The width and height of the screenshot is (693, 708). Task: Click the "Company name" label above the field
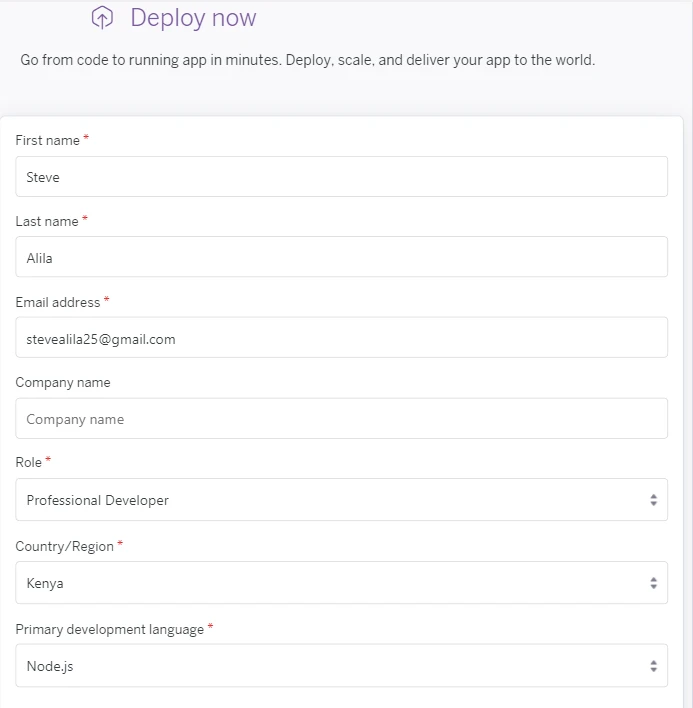coord(63,382)
